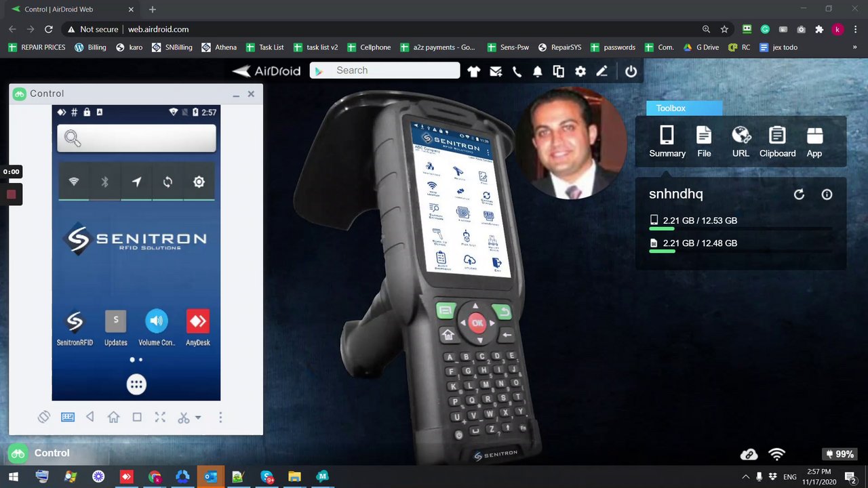This screenshot has width=868, height=488.
Task: Open Windows notification center
Action: 850,477
